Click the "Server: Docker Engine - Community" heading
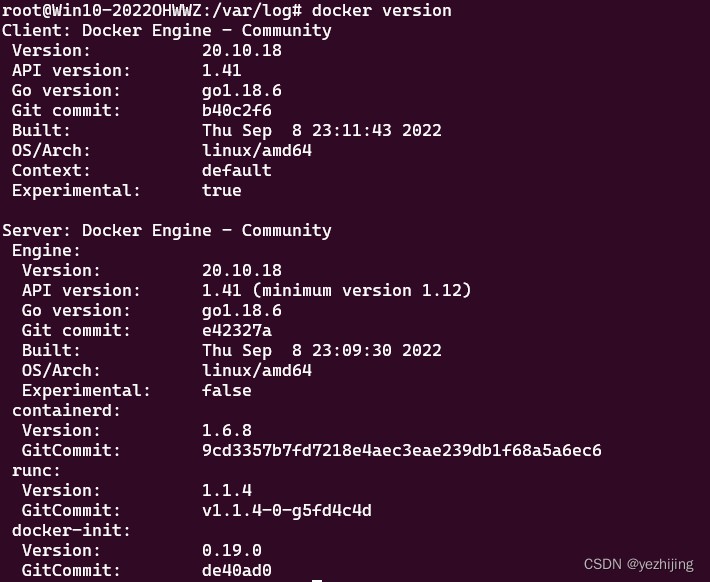 [166, 230]
